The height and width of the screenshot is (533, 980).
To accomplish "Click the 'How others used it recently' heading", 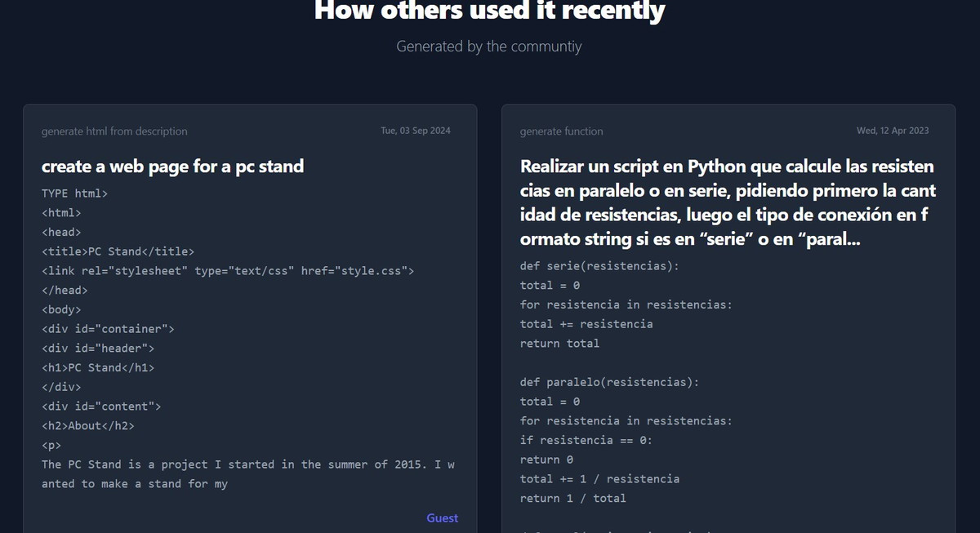I will tap(489, 11).
